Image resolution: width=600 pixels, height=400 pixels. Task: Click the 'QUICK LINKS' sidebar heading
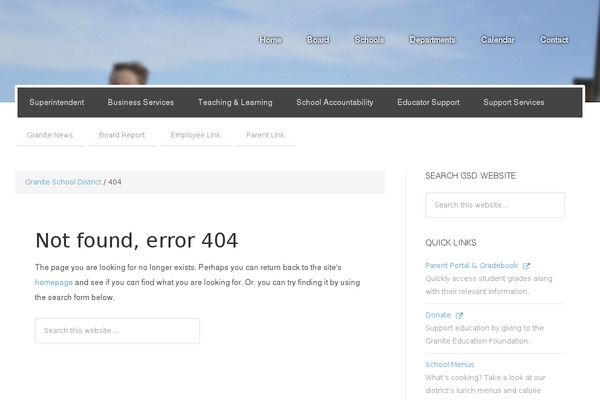coord(451,243)
